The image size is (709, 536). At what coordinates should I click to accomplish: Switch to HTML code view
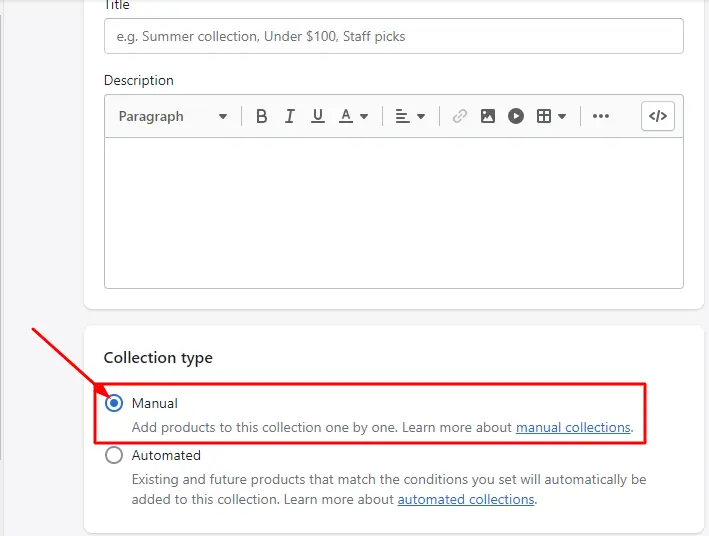coord(658,116)
